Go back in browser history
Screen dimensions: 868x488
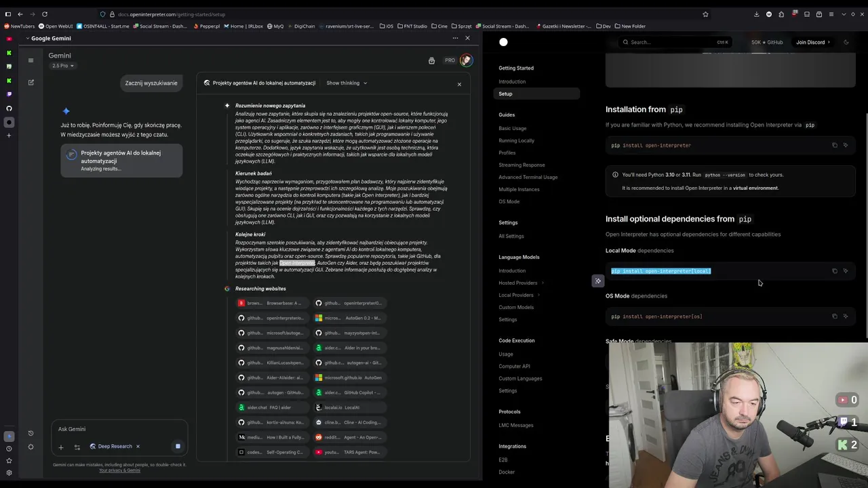pos(20,14)
